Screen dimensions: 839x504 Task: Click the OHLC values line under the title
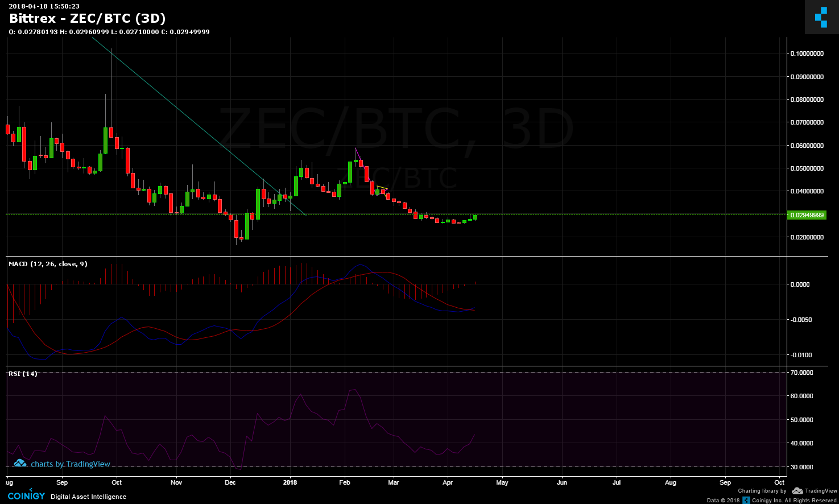click(109, 32)
